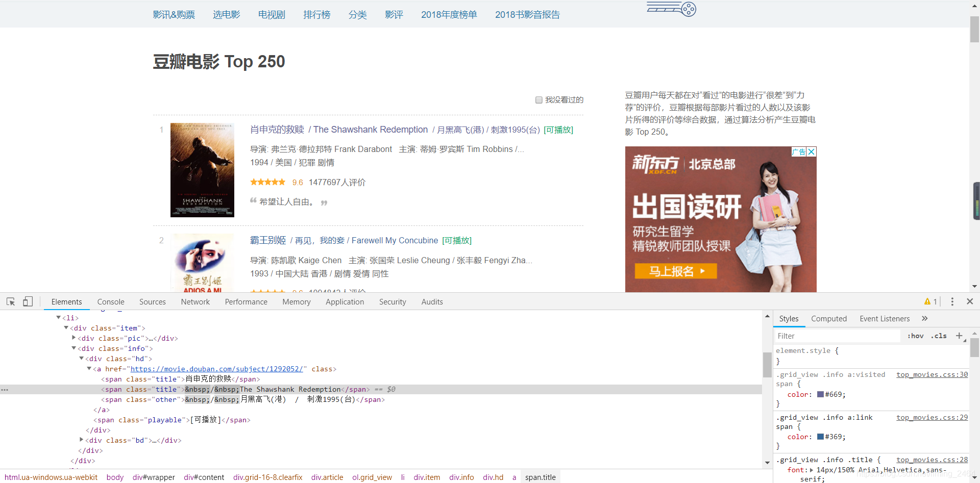The width and height of the screenshot is (980, 483).
Task: Open the Sources tab
Action: 153,301
